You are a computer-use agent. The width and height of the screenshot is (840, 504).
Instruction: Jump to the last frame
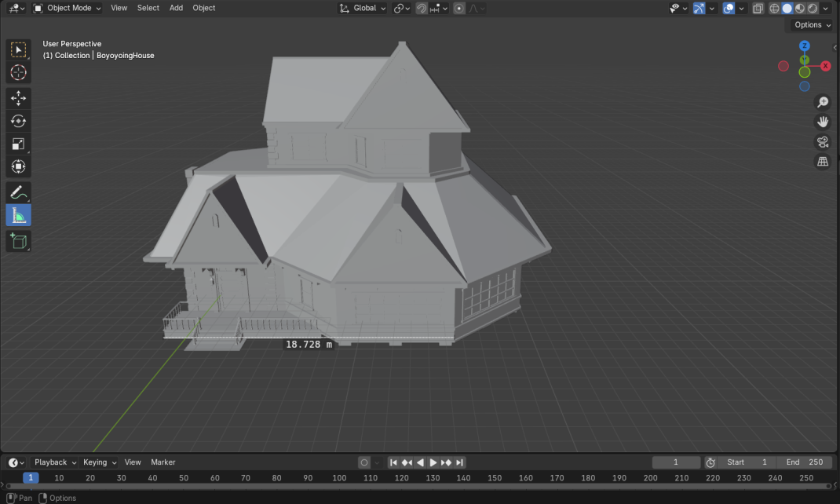(459, 462)
